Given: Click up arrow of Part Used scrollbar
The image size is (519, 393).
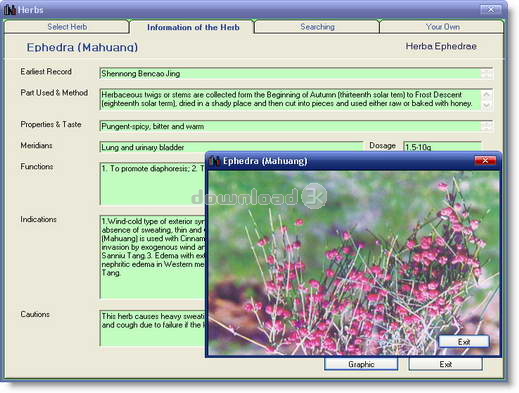Looking at the screenshot, I should (486, 94).
